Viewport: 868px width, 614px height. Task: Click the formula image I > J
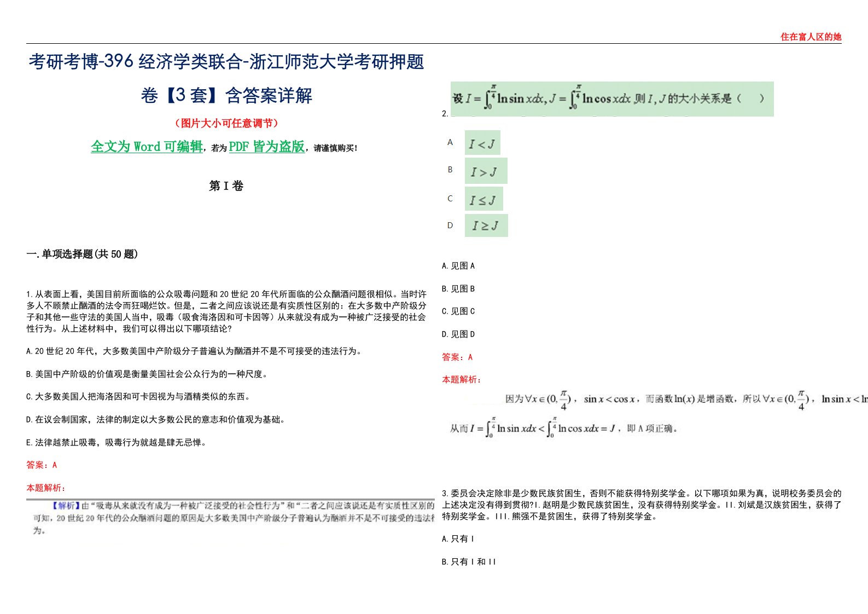click(x=486, y=171)
